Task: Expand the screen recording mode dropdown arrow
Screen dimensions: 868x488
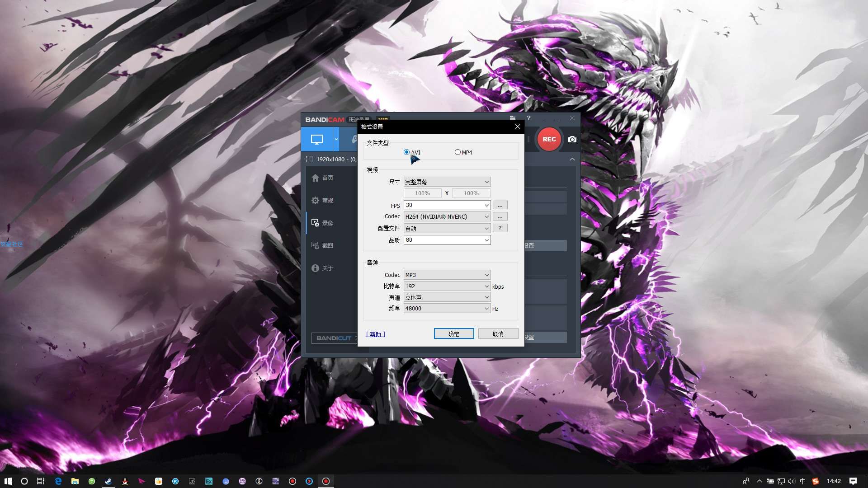Action: pyautogui.click(x=336, y=139)
